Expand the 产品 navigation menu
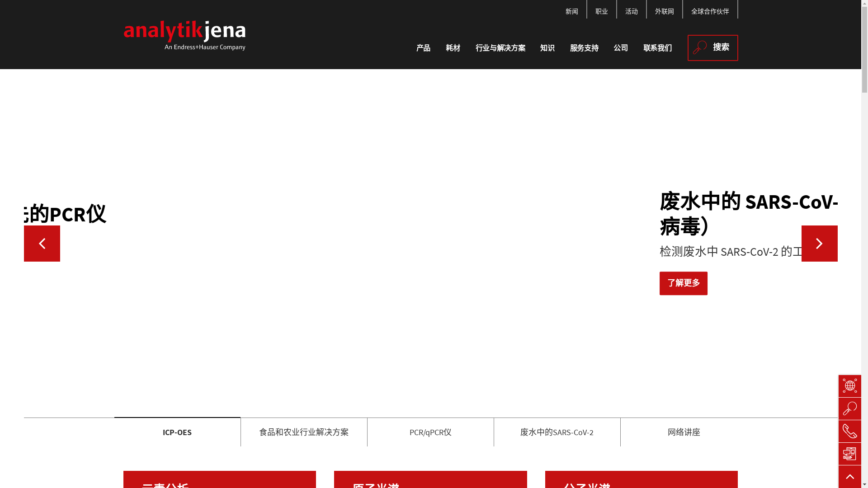 coord(423,48)
